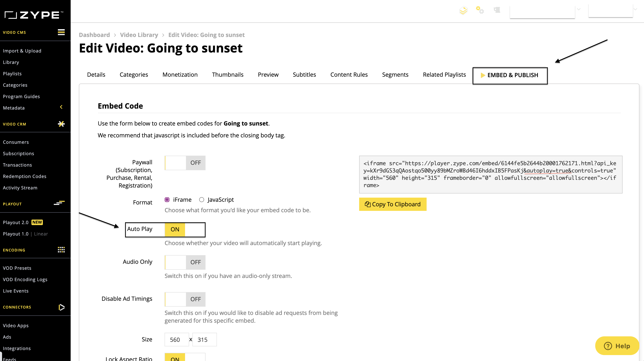Open the Categories tab
The image size is (644, 361).
[x=134, y=75]
